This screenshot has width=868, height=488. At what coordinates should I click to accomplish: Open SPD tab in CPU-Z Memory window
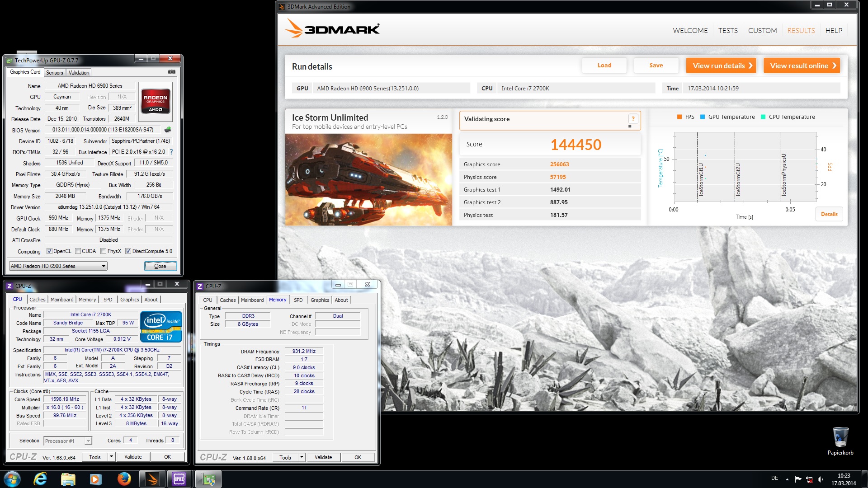[298, 300]
